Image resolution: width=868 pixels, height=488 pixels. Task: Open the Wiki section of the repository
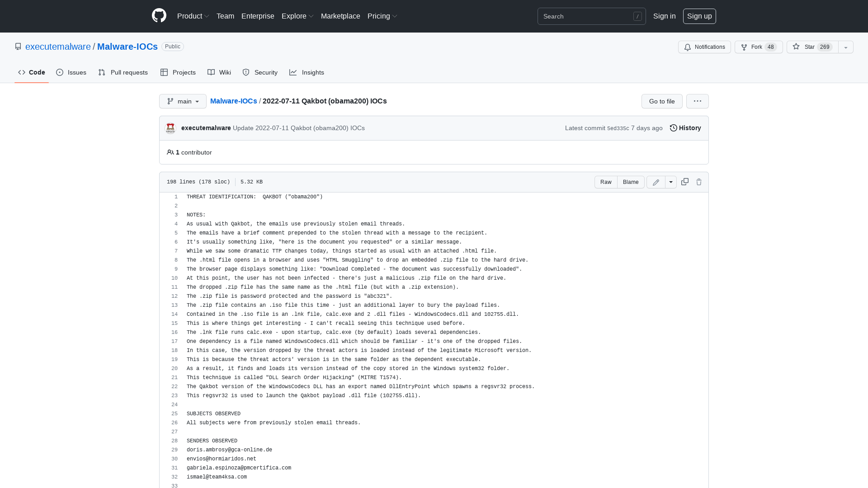219,72
